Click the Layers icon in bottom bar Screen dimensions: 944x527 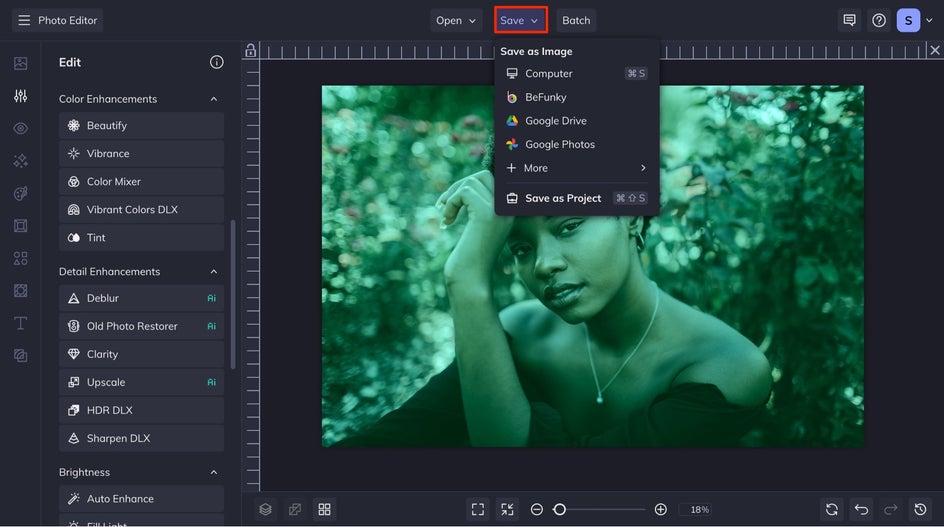(x=265, y=509)
